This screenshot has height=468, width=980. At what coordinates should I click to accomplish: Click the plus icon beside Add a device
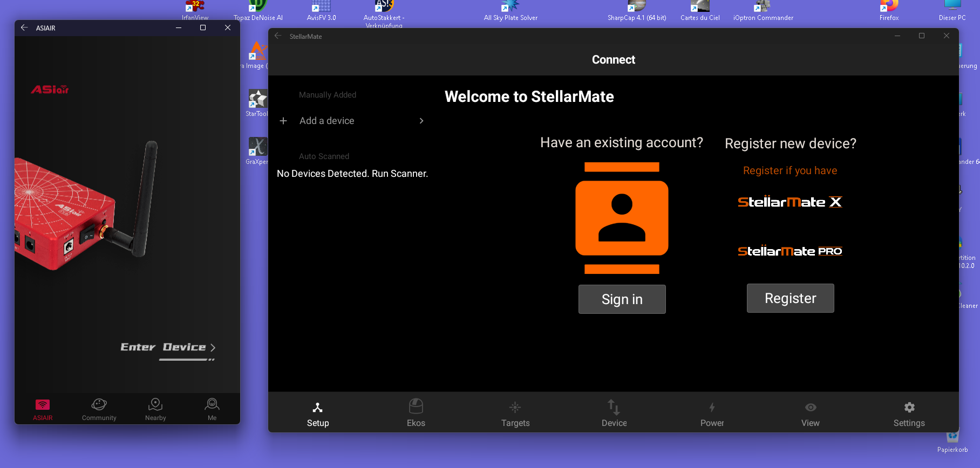(283, 121)
